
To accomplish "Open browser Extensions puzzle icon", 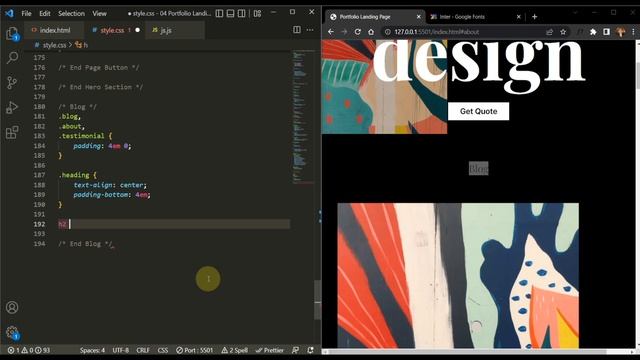I will pyautogui.click(x=593, y=32).
